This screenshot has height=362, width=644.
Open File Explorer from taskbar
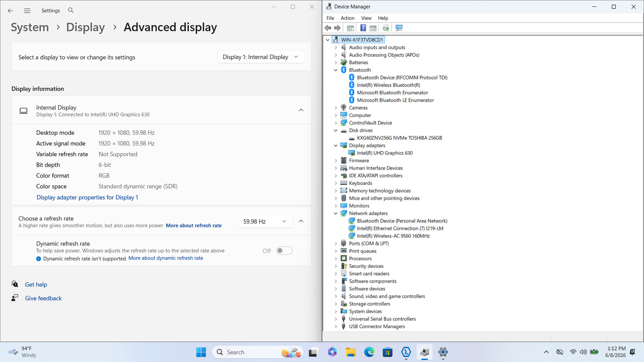coord(351,352)
